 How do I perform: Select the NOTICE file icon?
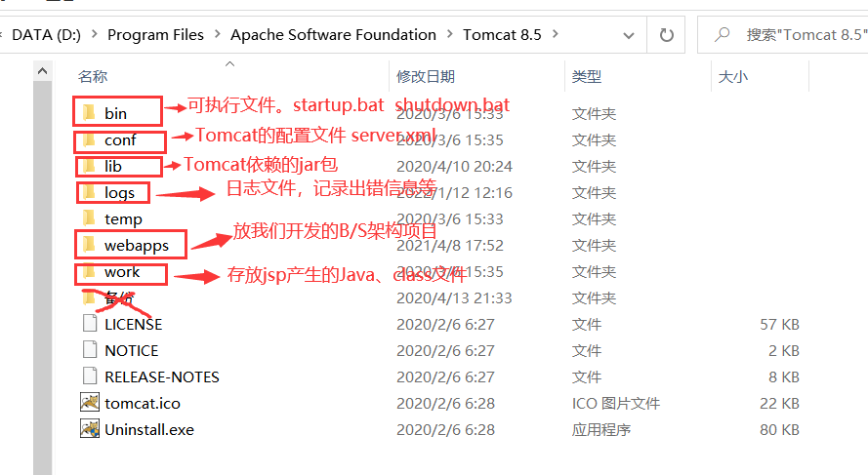tap(90, 350)
